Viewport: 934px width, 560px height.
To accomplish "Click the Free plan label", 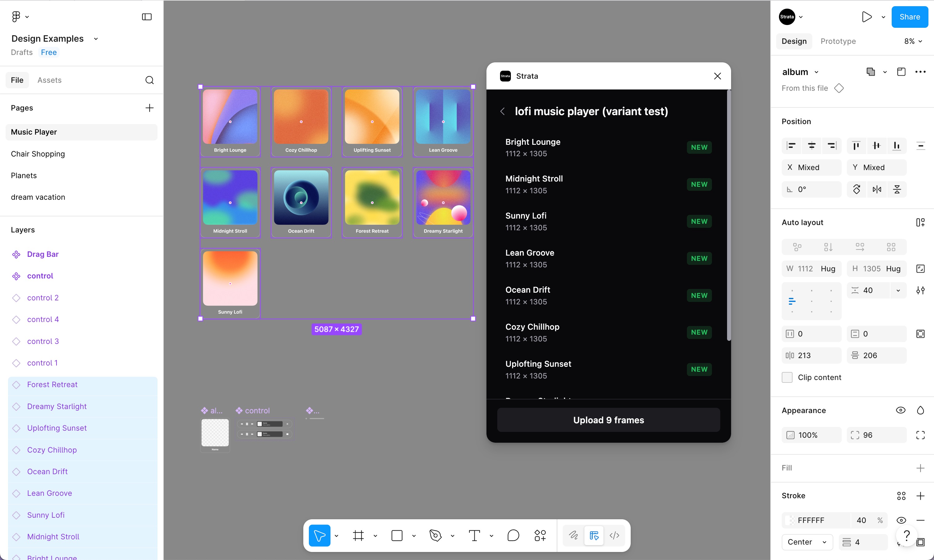I will [49, 52].
